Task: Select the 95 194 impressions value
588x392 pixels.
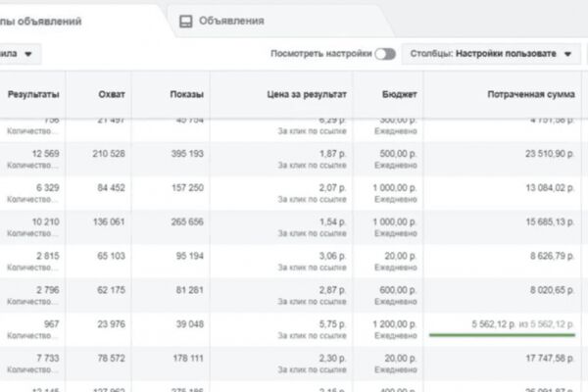Action: pos(190,256)
